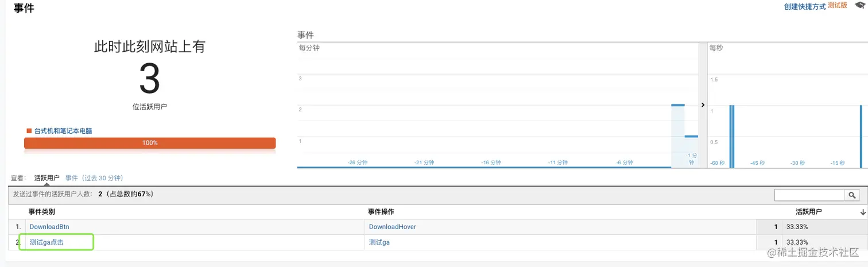The height and width of the screenshot is (267, 868).
Task: Open the DownloadBtn event category
Action: click(49, 227)
